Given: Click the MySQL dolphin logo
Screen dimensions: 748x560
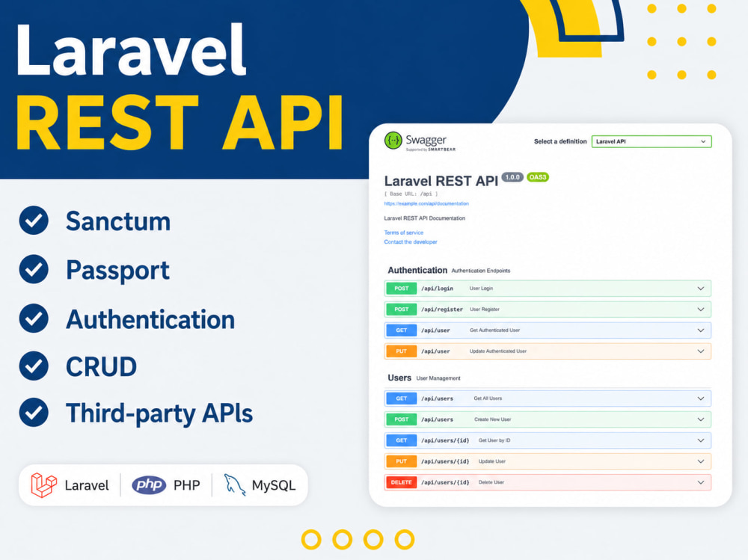Looking at the screenshot, I should [x=234, y=485].
